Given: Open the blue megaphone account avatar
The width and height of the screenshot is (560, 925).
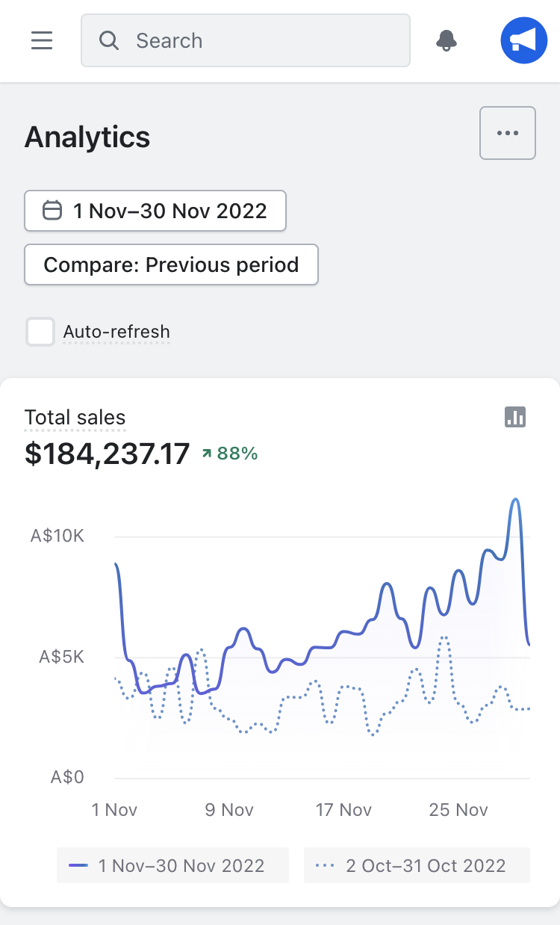Looking at the screenshot, I should (x=523, y=40).
